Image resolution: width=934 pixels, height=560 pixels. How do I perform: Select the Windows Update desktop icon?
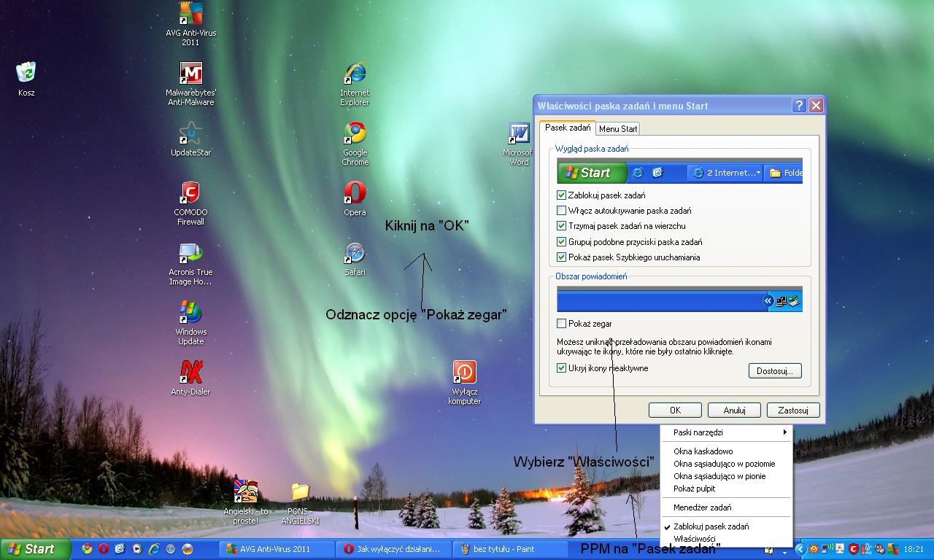click(190, 323)
